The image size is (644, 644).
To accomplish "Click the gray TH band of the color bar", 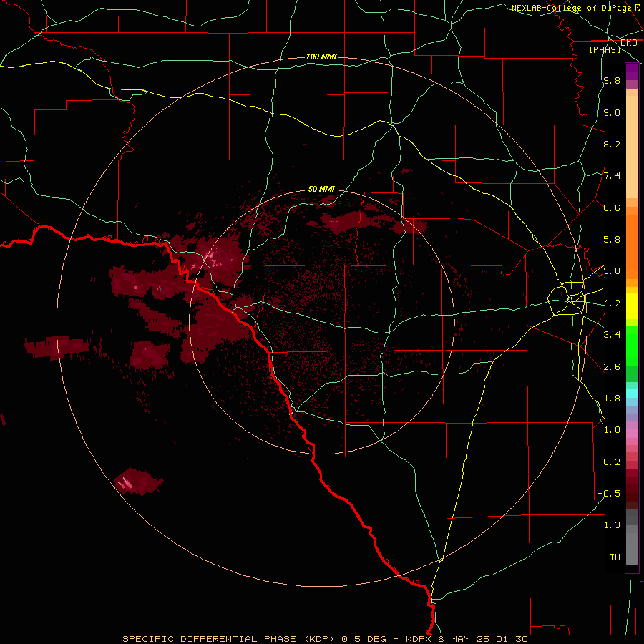I will click(x=632, y=548).
